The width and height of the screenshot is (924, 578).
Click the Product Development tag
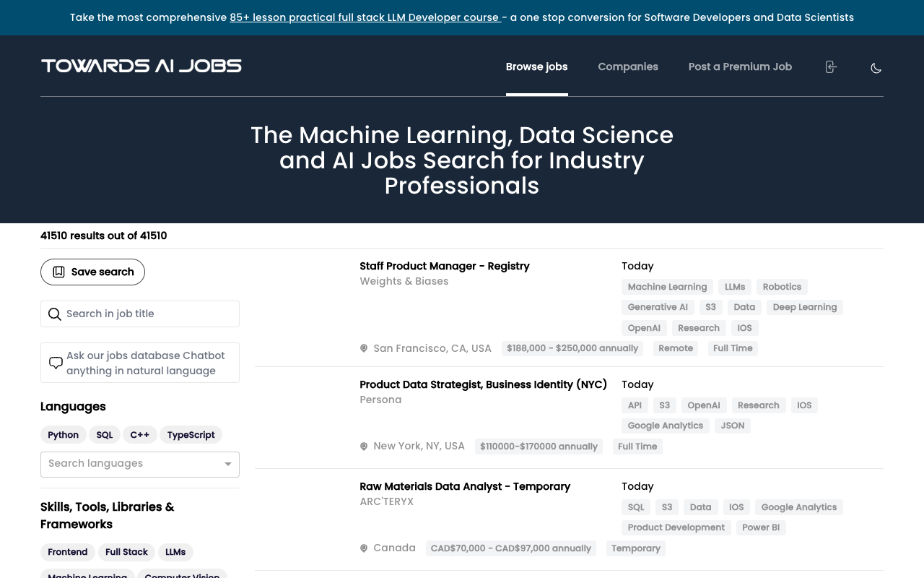(x=676, y=527)
